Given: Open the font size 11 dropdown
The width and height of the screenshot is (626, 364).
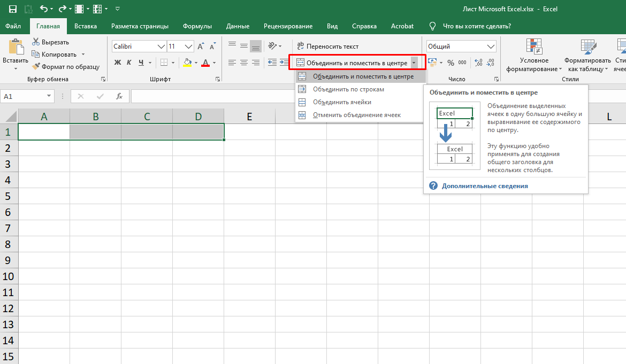Looking at the screenshot, I should [x=188, y=47].
